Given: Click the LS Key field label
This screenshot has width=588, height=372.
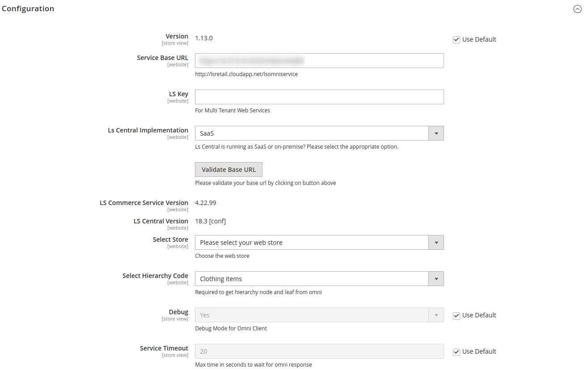Looking at the screenshot, I should 178,94.
